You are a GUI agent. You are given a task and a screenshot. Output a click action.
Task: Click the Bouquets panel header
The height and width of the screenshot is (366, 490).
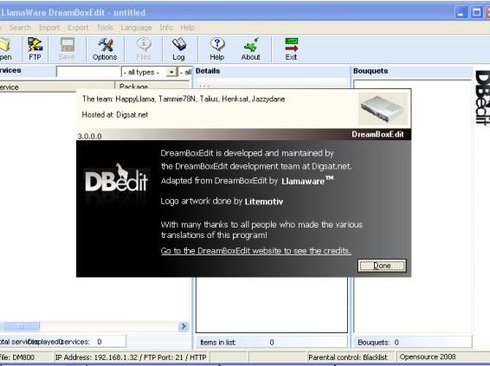click(371, 71)
